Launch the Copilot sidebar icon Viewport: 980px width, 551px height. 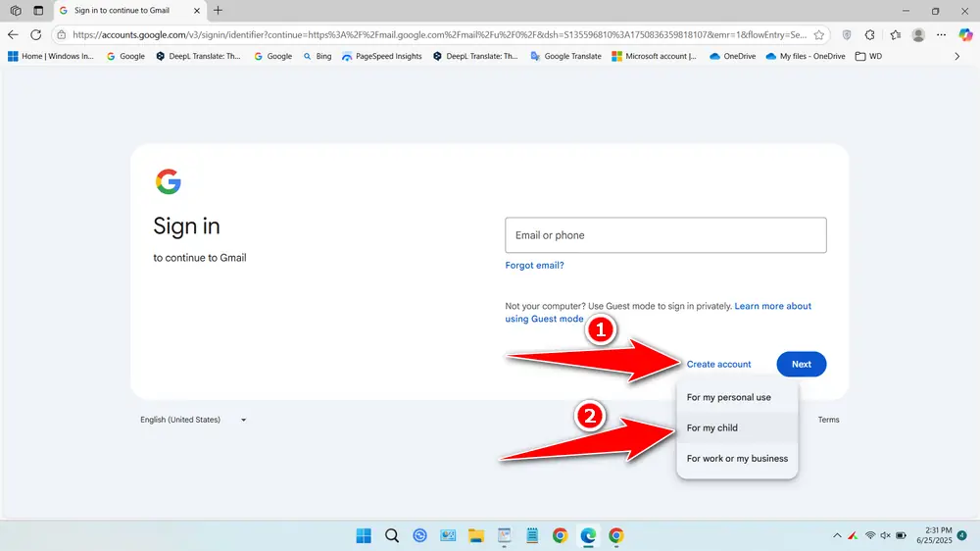pyautogui.click(x=965, y=35)
